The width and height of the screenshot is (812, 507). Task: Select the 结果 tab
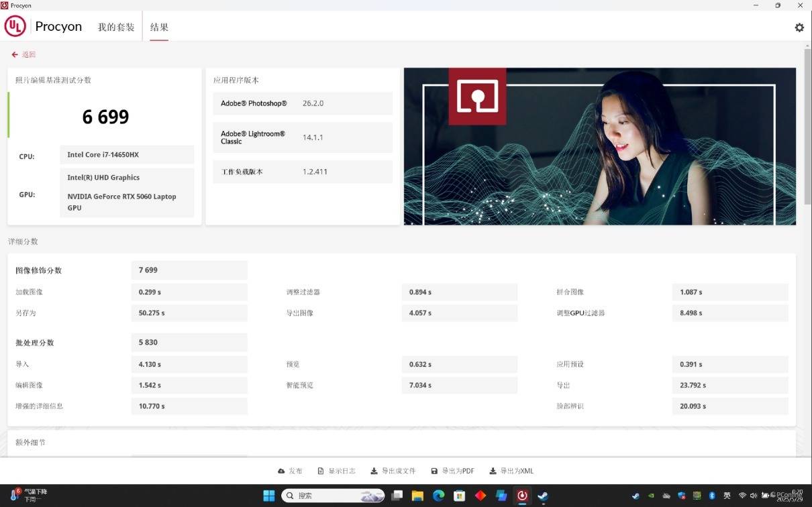[x=159, y=27]
